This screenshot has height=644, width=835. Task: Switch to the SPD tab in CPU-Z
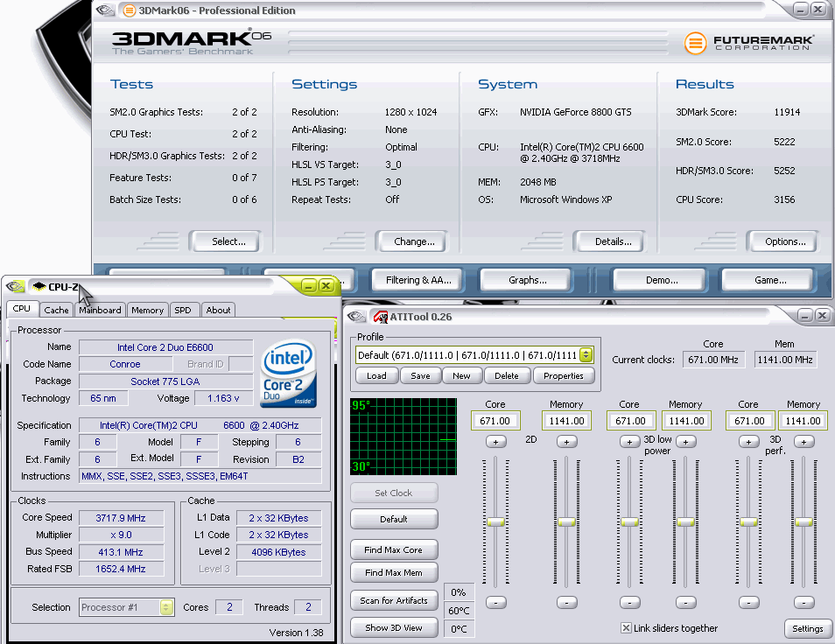[x=183, y=310]
